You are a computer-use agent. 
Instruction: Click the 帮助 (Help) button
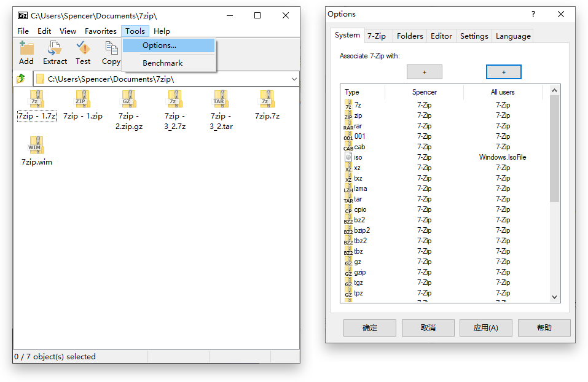(x=544, y=328)
